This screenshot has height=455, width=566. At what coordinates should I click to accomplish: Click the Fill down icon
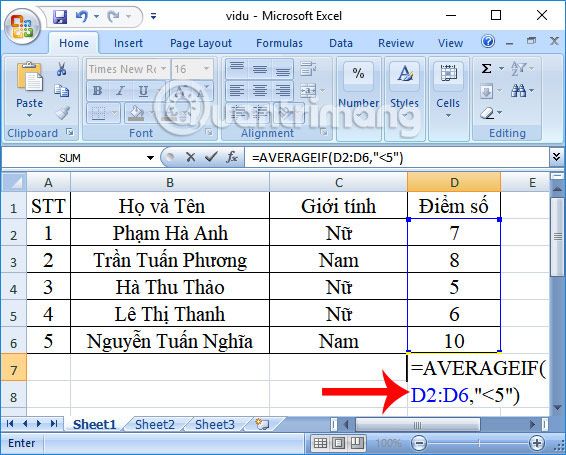pos(487,91)
